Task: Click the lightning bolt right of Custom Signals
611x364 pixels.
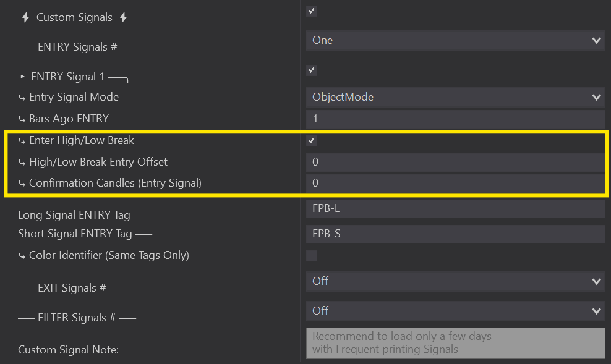Action: click(x=123, y=18)
